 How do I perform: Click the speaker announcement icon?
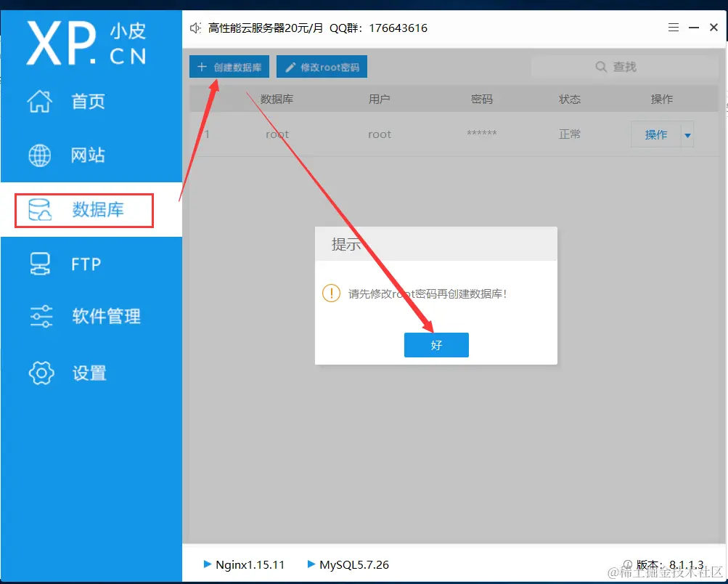(x=195, y=28)
